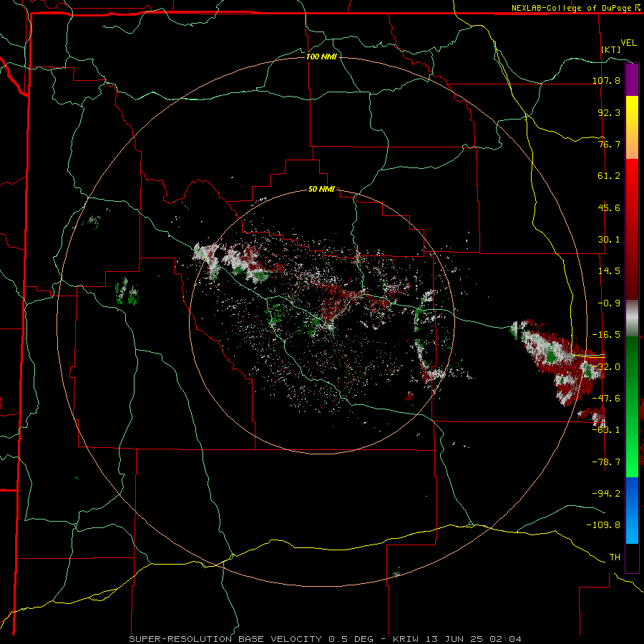Viewport: 644px width, 644px height.
Task: Select the -32.0 velocity scale value
Action: click(x=606, y=367)
